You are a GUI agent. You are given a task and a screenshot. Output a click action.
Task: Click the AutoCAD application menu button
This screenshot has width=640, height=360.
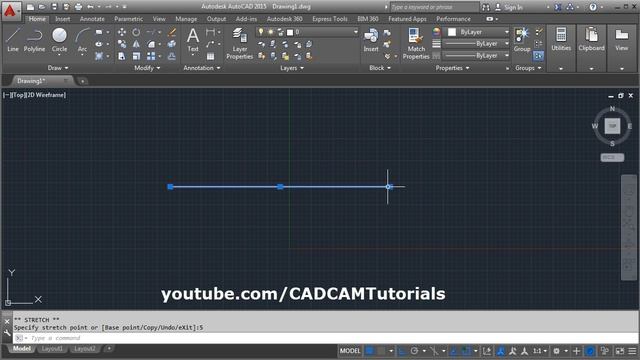point(11,11)
